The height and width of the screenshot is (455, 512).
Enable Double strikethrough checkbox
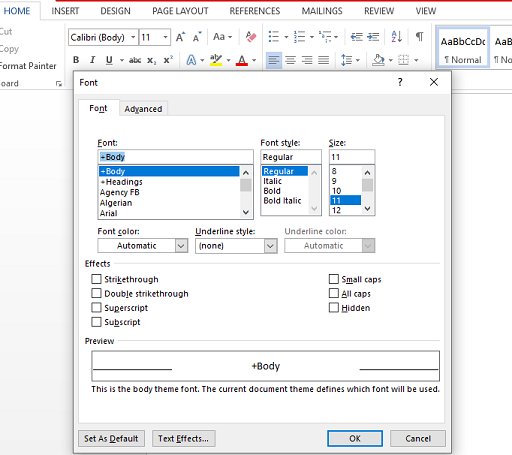click(x=96, y=293)
